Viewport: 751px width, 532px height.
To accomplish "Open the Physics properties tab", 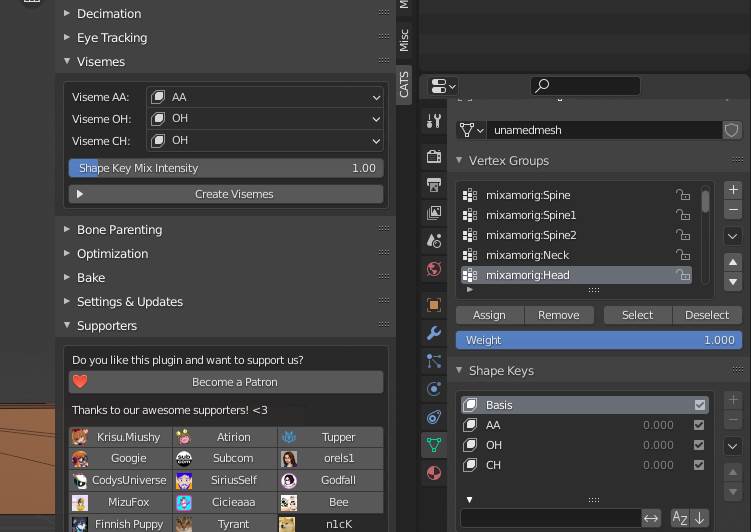I will click(x=433, y=389).
